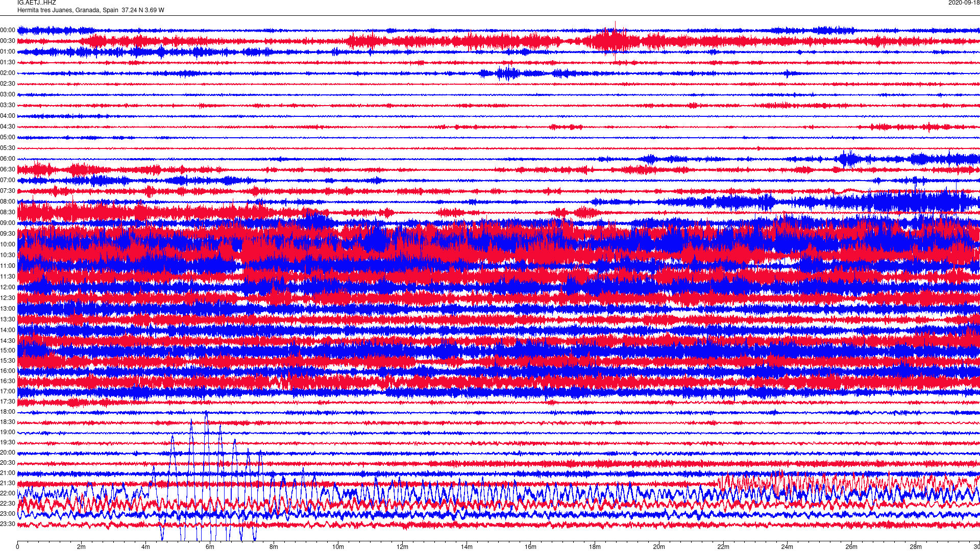Select the 01:00 time row label

pos(8,52)
